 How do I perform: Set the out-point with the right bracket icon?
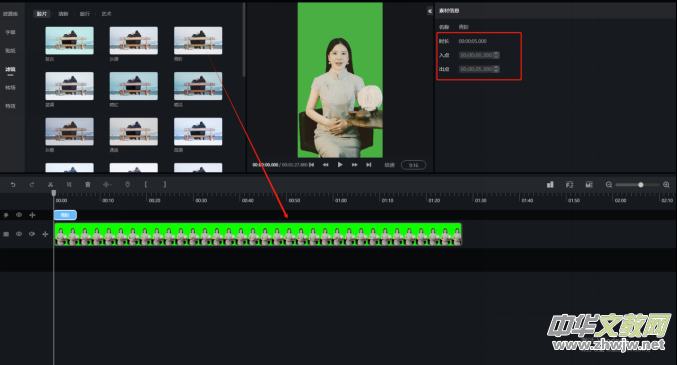165,184
